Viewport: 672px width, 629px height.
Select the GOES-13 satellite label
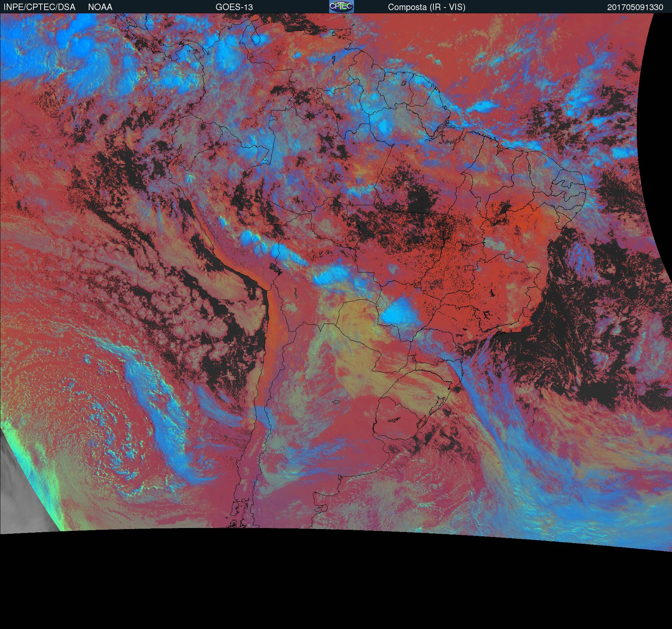pos(234,7)
